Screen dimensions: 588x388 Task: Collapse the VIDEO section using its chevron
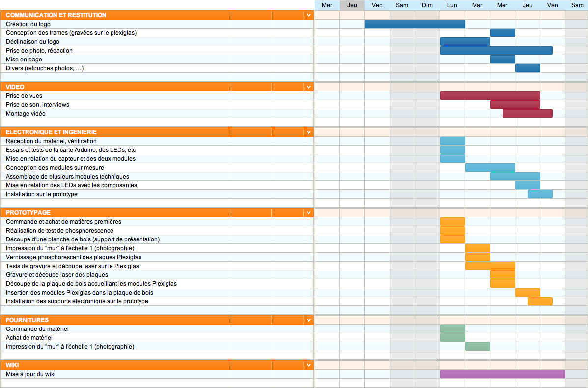(x=308, y=87)
